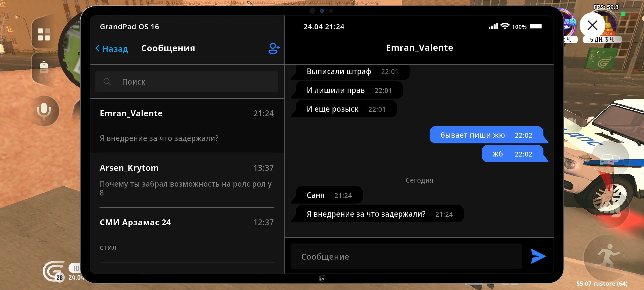Tap the Wi-Fi status icon
644x290 pixels.
[x=505, y=26]
